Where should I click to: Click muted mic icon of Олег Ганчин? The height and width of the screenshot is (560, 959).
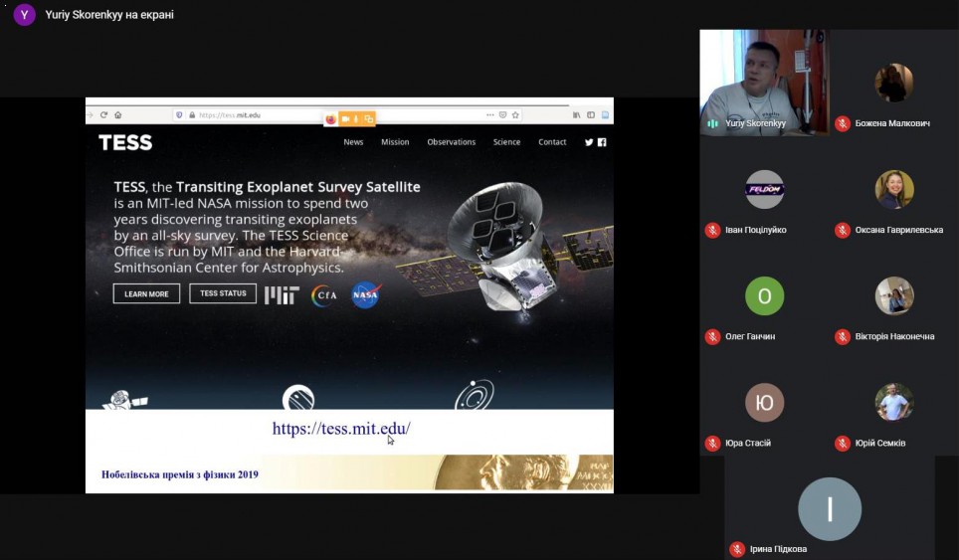(712, 337)
